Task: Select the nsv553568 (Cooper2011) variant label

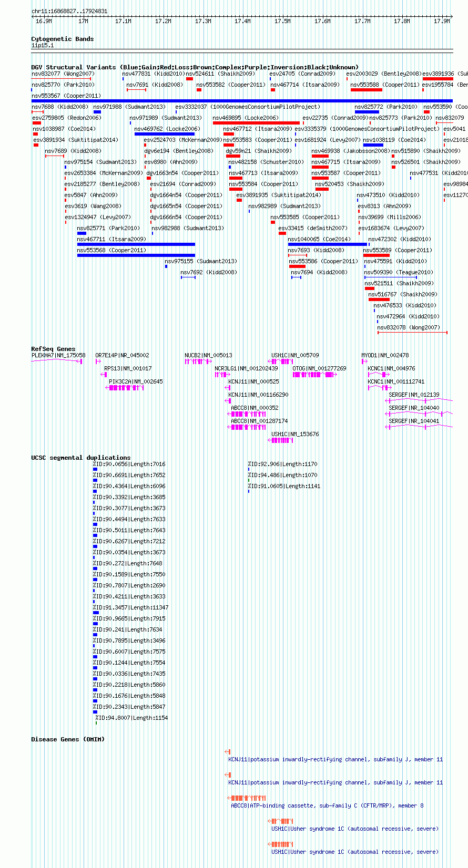Action: (111, 250)
